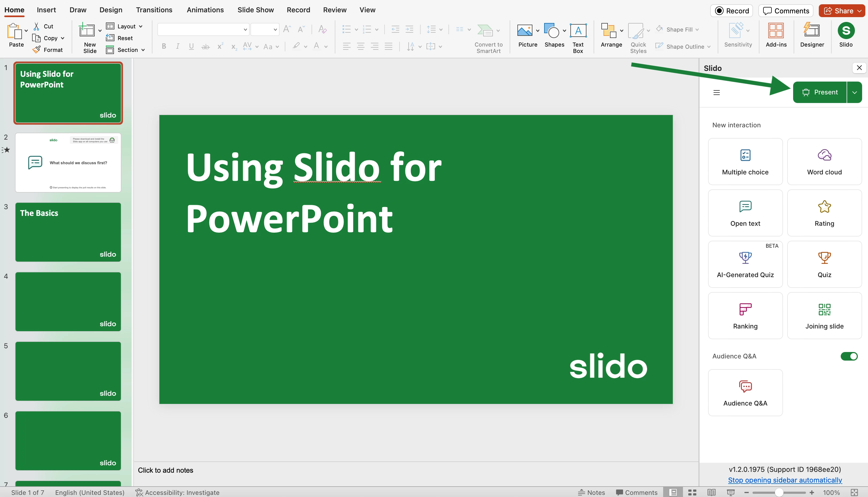Viewport: 868px width, 497px height.
Task: Insert a Text Box
Action: pyautogui.click(x=578, y=36)
